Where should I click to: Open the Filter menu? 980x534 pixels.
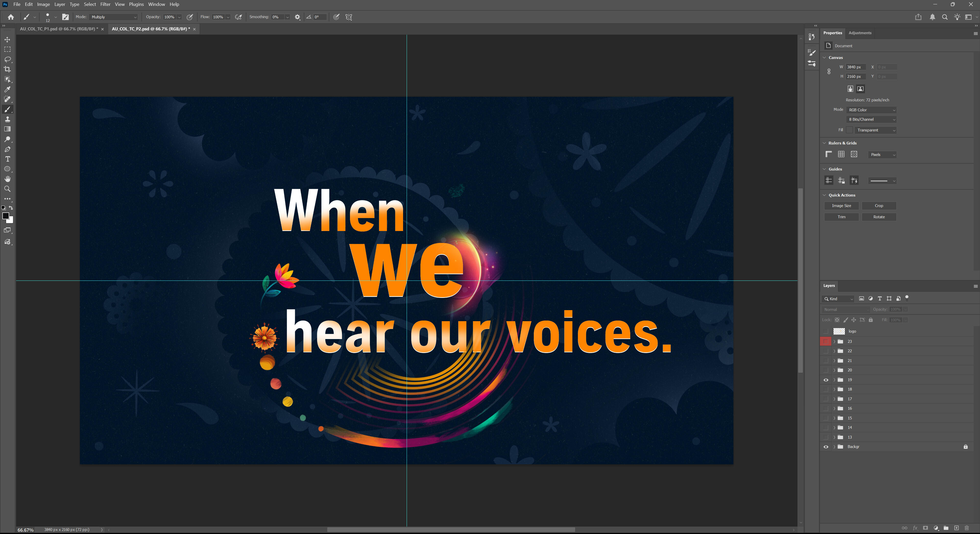pyautogui.click(x=105, y=4)
